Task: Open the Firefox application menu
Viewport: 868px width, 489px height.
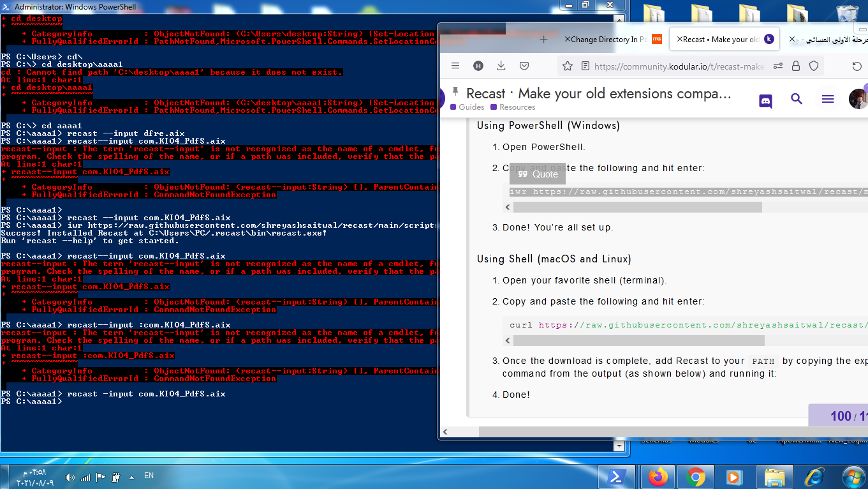Action: (455, 66)
